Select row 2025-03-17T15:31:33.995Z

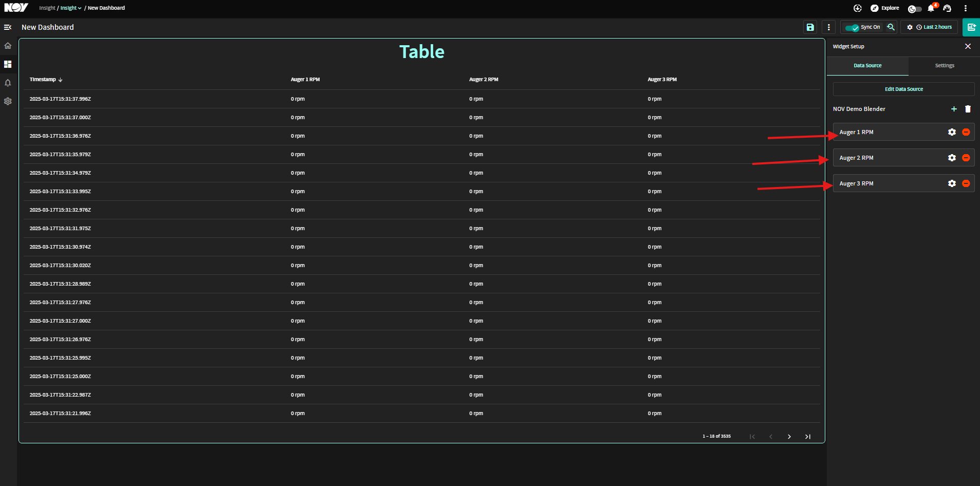pyautogui.click(x=421, y=192)
